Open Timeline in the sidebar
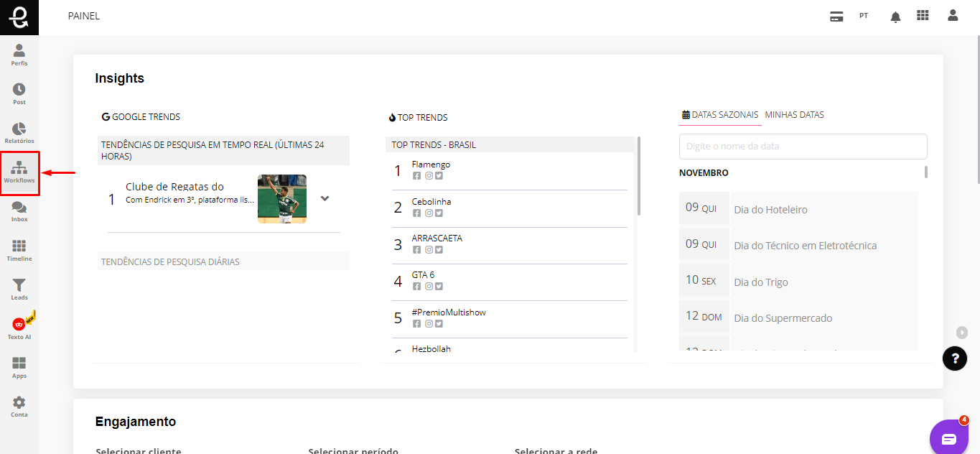This screenshot has height=454, width=980. [19, 251]
